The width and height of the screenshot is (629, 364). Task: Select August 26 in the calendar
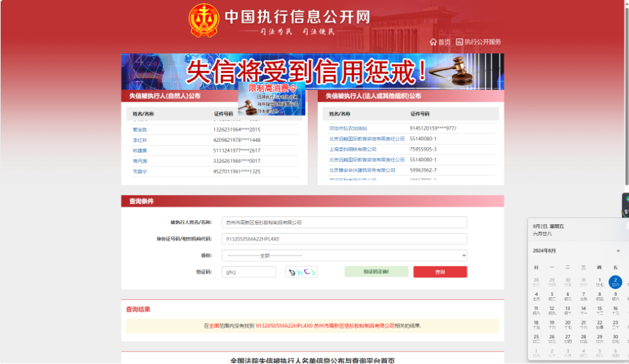tap(552, 339)
